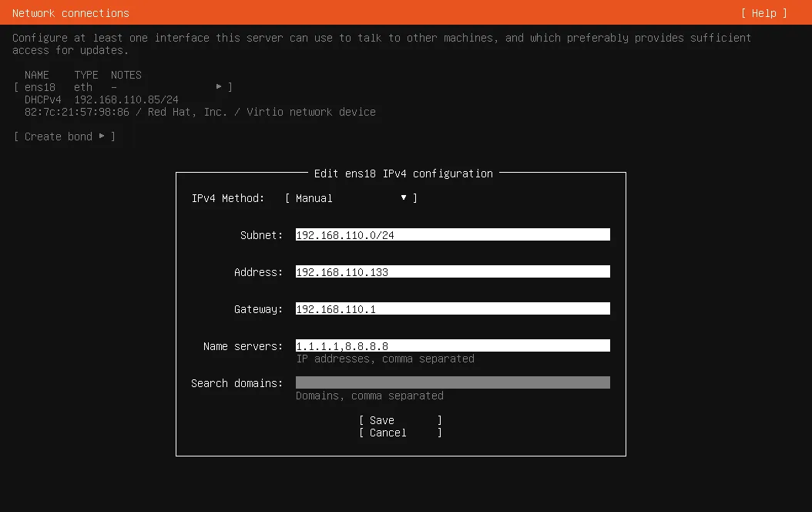Click the Edit ens18 IPv4 configuration header
812x512 pixels.
(402, 173)
